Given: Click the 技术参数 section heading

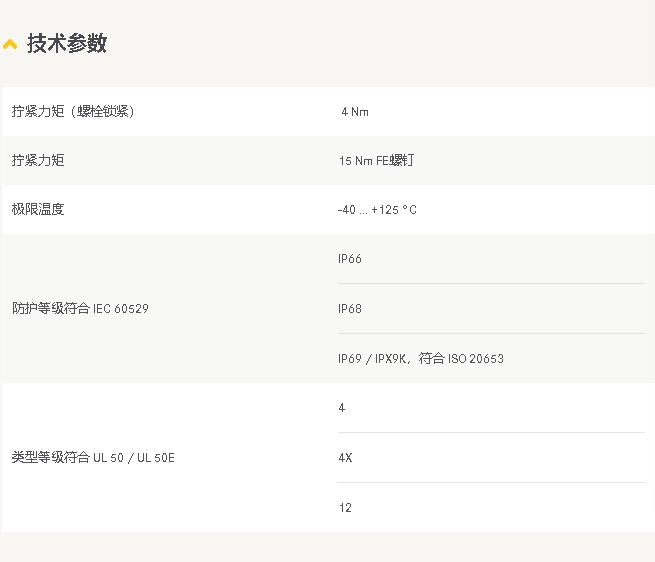Looking at the screenshot, I should 67,43.
